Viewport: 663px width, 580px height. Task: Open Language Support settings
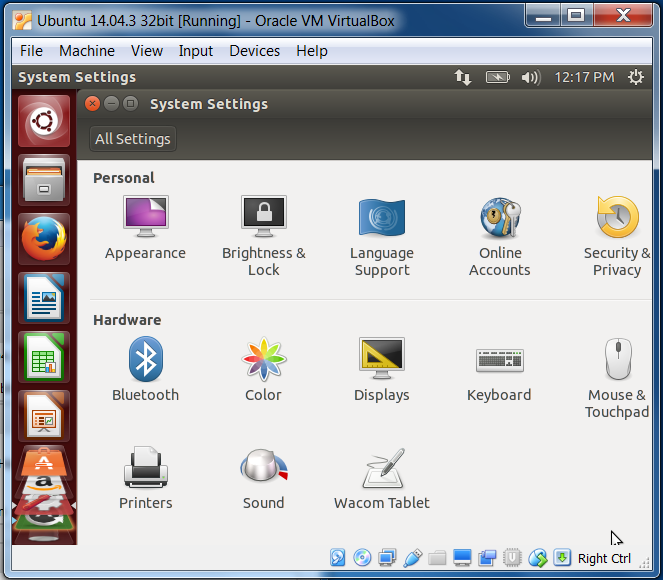point(382,238)
